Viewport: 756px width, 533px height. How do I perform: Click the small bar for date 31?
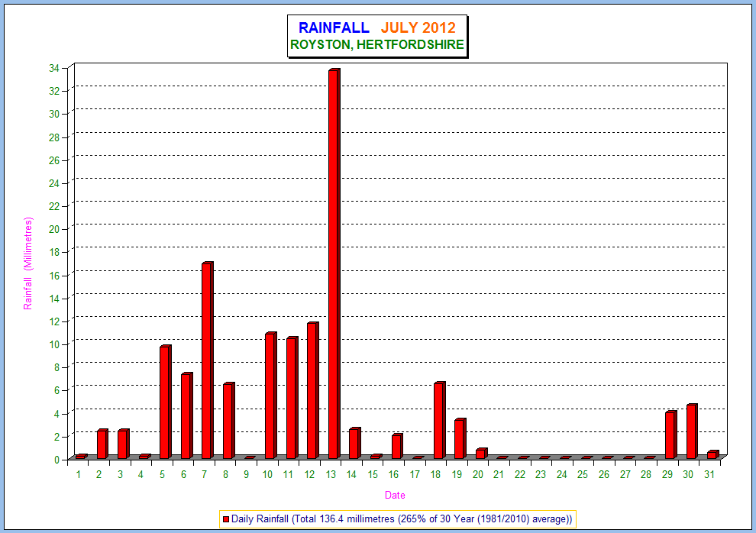713,454
